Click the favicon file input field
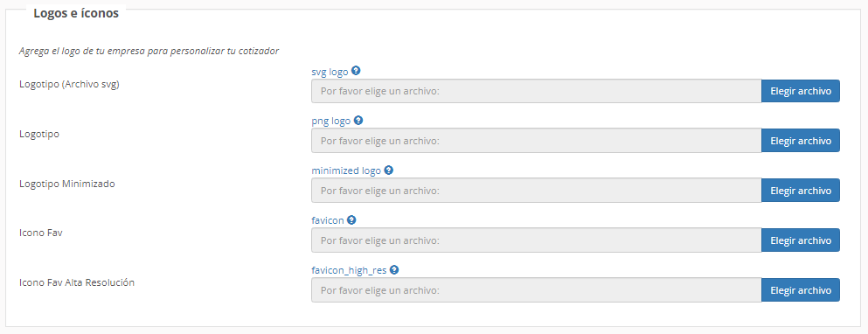 point(537,240)
